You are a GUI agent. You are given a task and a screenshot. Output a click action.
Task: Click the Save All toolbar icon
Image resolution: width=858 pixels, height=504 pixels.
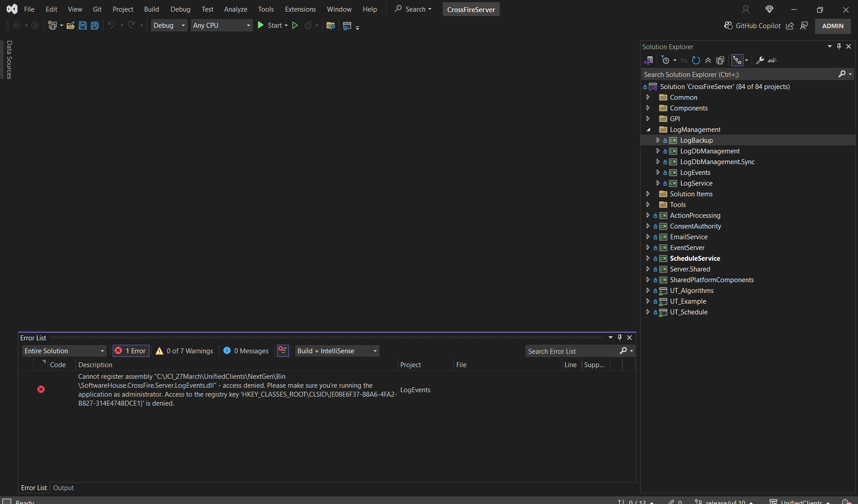coord(95,25)
